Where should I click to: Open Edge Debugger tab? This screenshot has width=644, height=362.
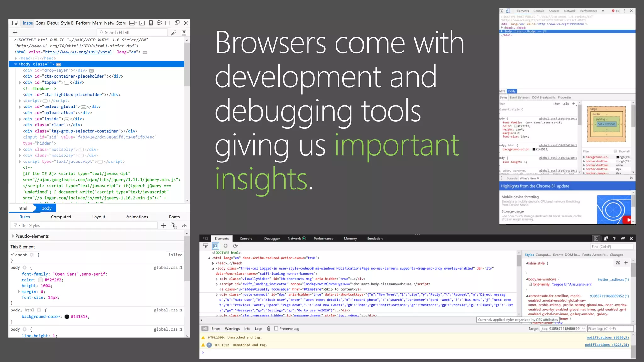pos(272,239)
